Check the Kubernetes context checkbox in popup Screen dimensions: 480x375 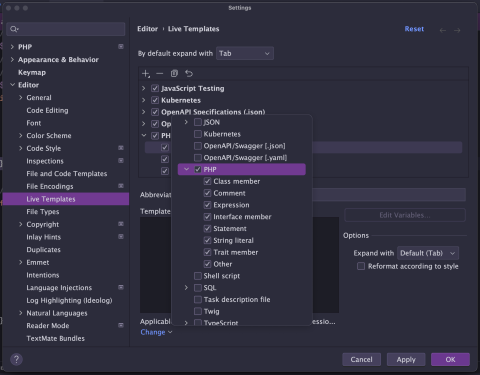coord(198,134)
